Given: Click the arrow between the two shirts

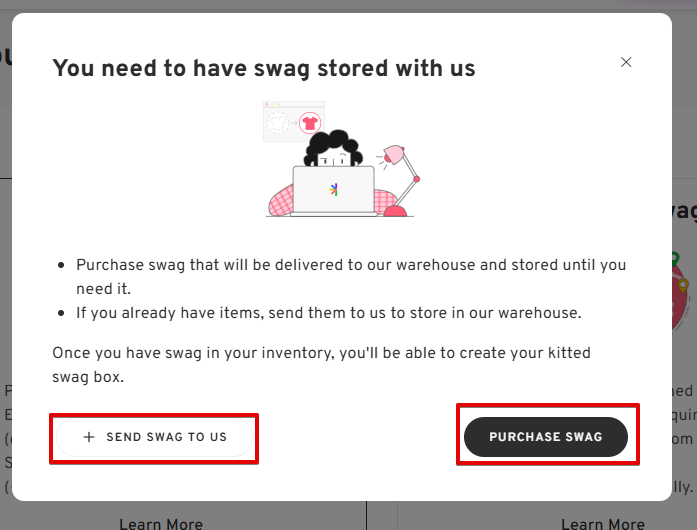Looking at the screenshot, I should [294, 123].
